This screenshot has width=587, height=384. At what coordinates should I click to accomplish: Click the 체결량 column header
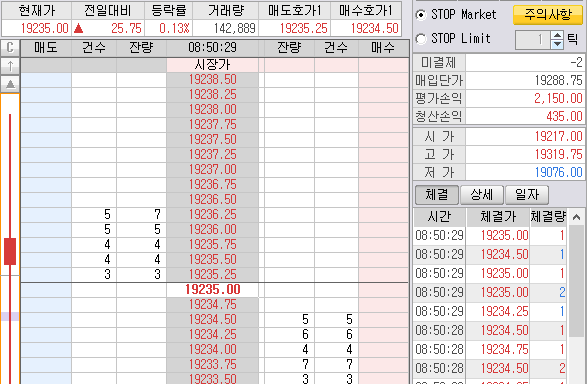(548, 217)
